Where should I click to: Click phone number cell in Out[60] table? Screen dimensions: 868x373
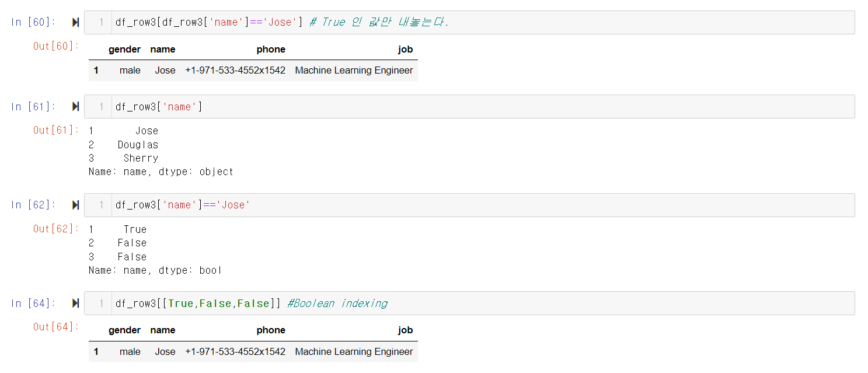tap(235, 70)
